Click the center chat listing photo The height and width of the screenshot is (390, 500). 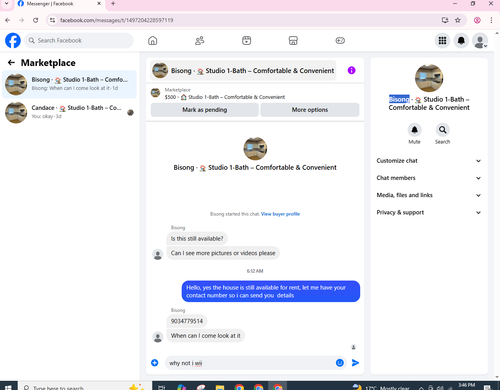click(255, 148)
